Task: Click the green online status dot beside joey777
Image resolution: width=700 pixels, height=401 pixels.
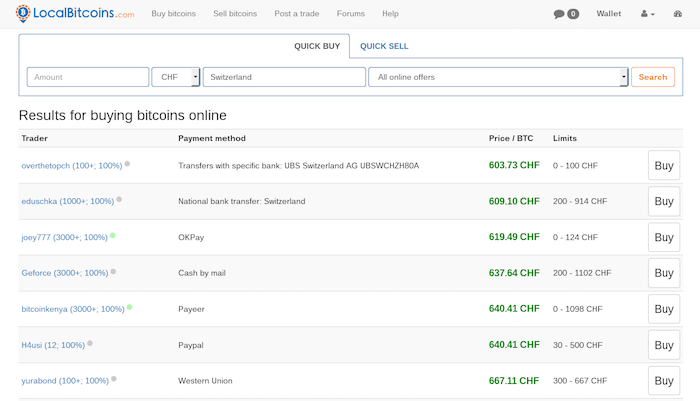Action: pyautogui.click(x=113, y=235)
